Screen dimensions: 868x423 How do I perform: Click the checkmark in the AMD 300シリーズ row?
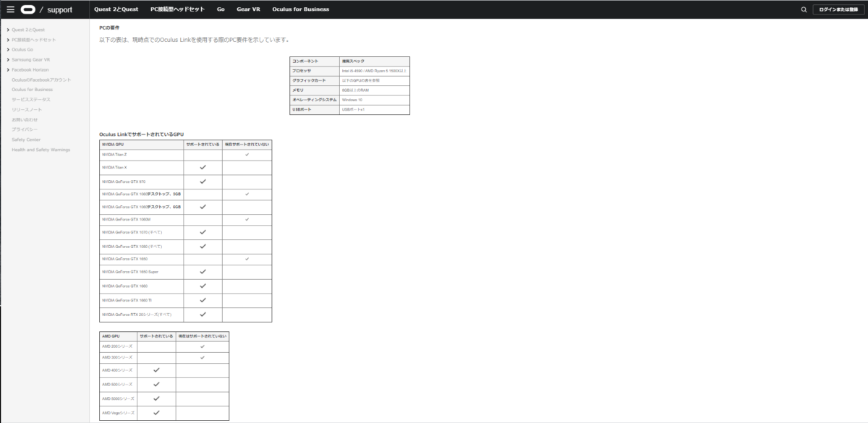coord(203,357)
